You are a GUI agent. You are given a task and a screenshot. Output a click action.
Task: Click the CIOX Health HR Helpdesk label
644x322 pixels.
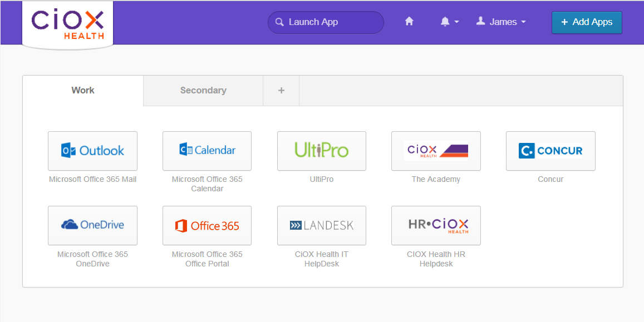click(x=436, y=259)
